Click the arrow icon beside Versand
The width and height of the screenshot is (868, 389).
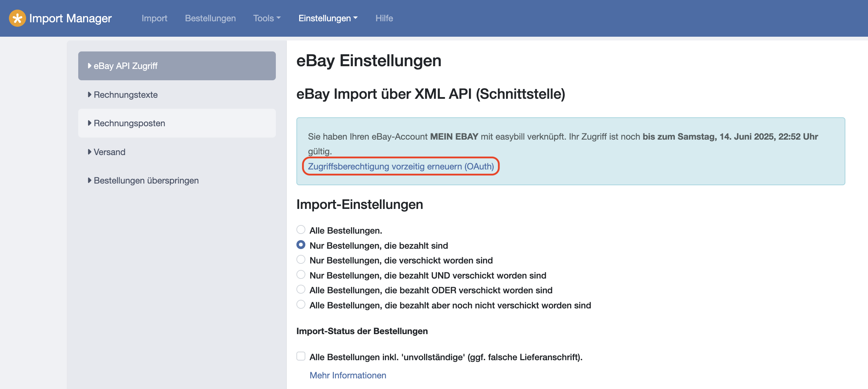pos(90,152)
